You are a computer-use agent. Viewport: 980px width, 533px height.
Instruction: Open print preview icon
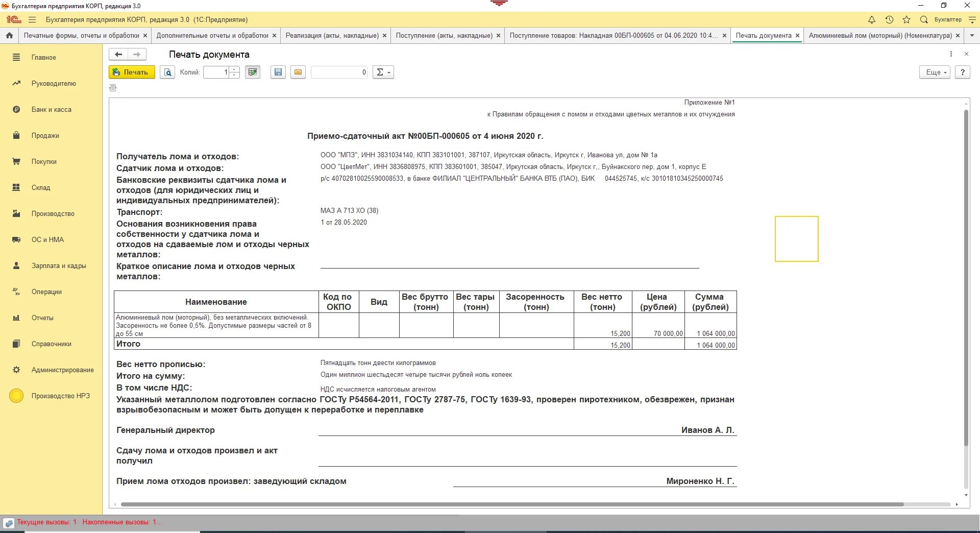(x=167, y=72)
